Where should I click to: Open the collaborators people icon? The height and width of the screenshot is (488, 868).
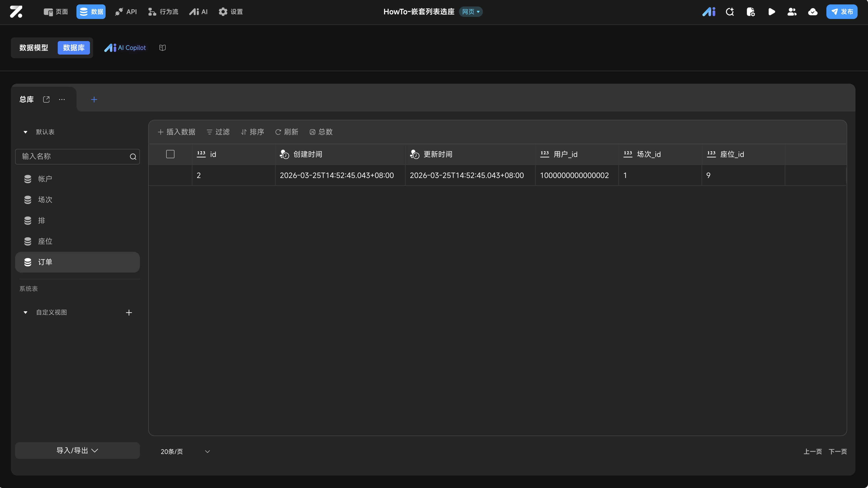point(792,12)
